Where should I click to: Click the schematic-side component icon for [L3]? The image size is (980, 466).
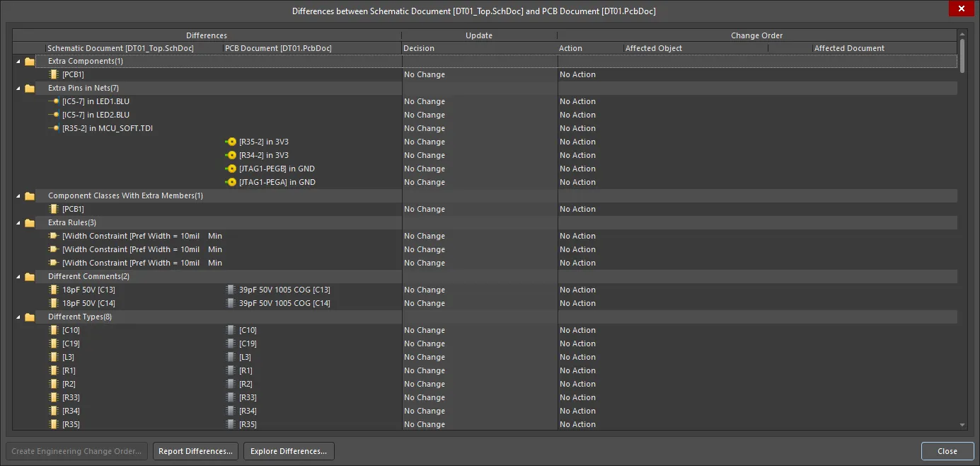click(53, 357)
